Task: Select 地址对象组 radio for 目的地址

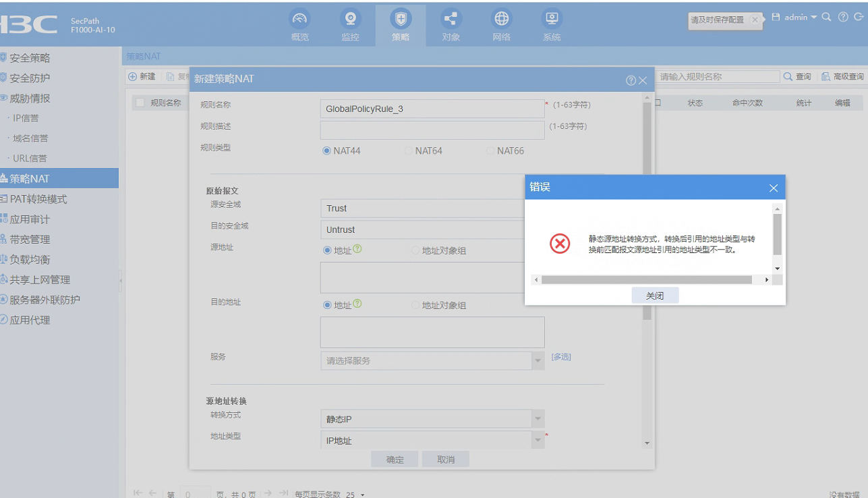Action: (x=415, y=305)
